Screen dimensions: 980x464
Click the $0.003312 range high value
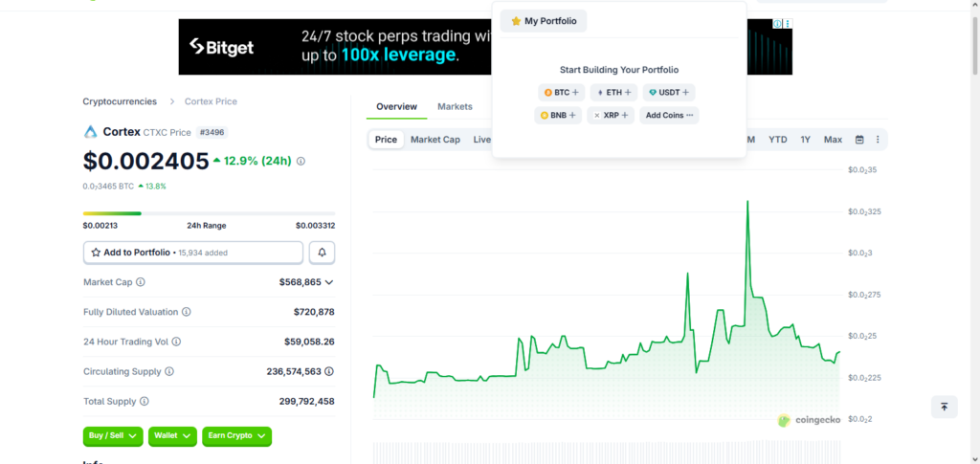coord(315,226)
